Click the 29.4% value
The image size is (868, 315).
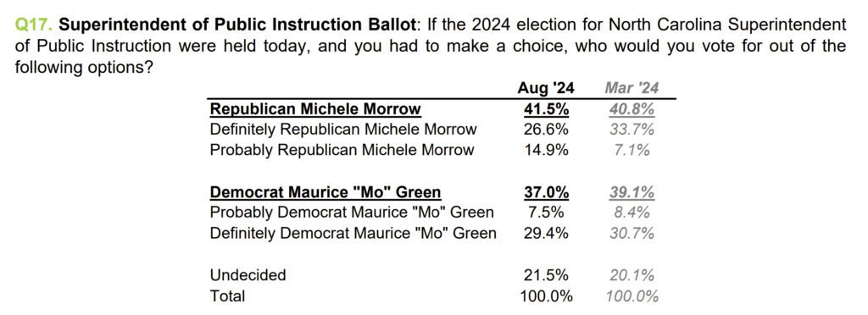[x=546, y=233]
